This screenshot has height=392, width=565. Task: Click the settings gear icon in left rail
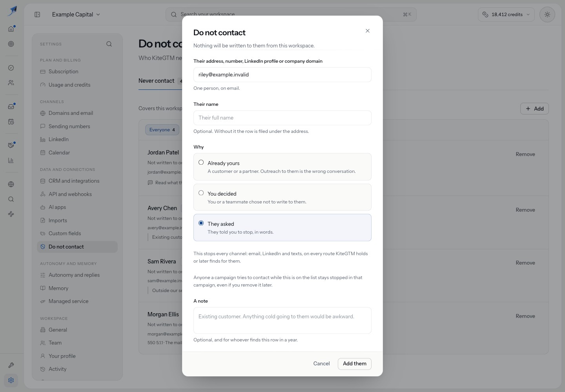[x=11, y=380]
